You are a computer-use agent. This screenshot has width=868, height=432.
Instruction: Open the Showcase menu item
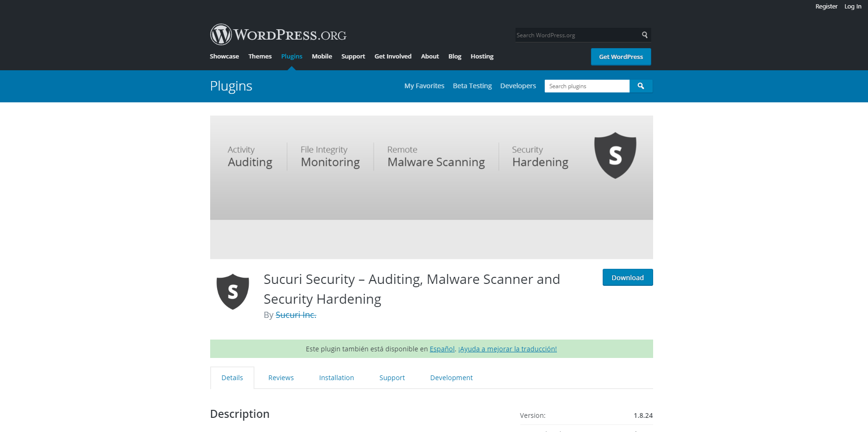click(224, 56)
